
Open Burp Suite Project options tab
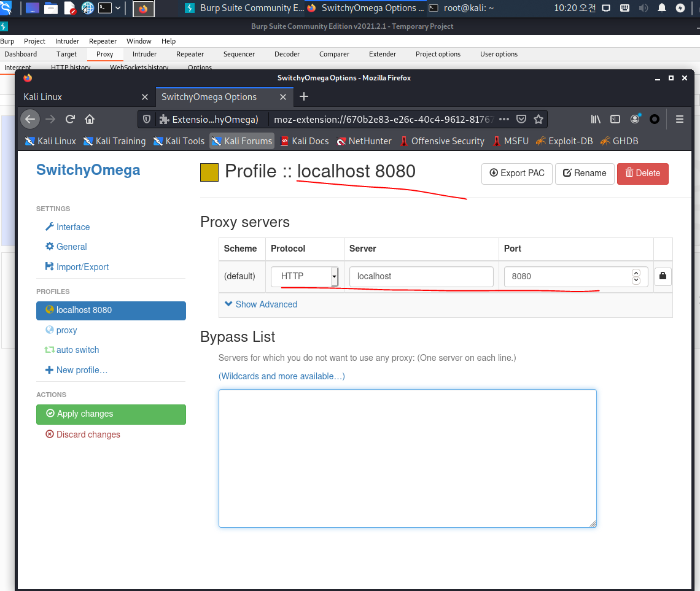[x=438, y=54]
